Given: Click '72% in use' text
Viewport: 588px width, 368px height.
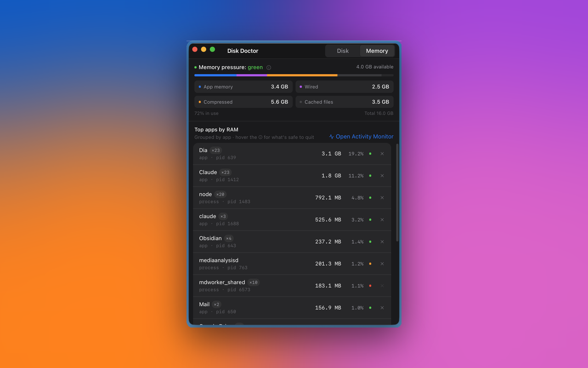Looking at the screenshot, I should click(206, 113).
